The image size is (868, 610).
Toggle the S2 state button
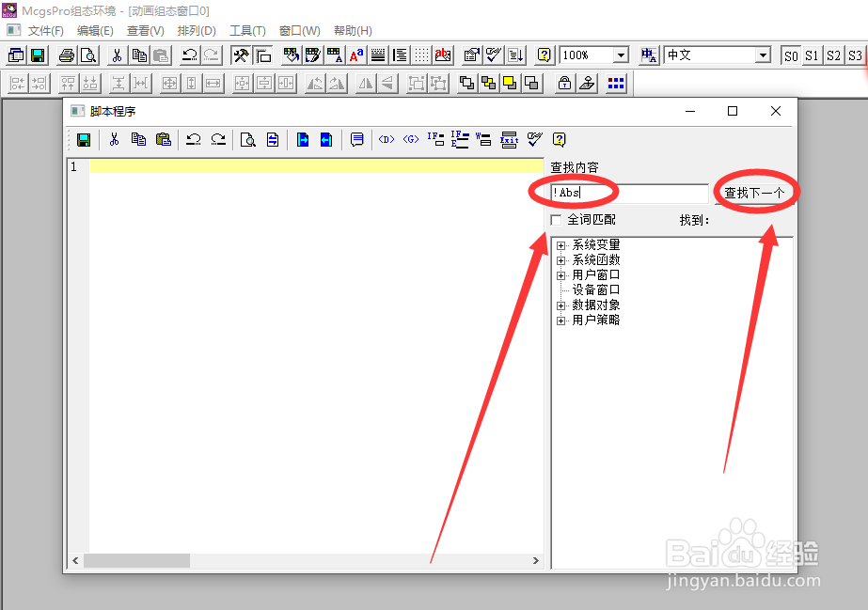tap(833, 55)
